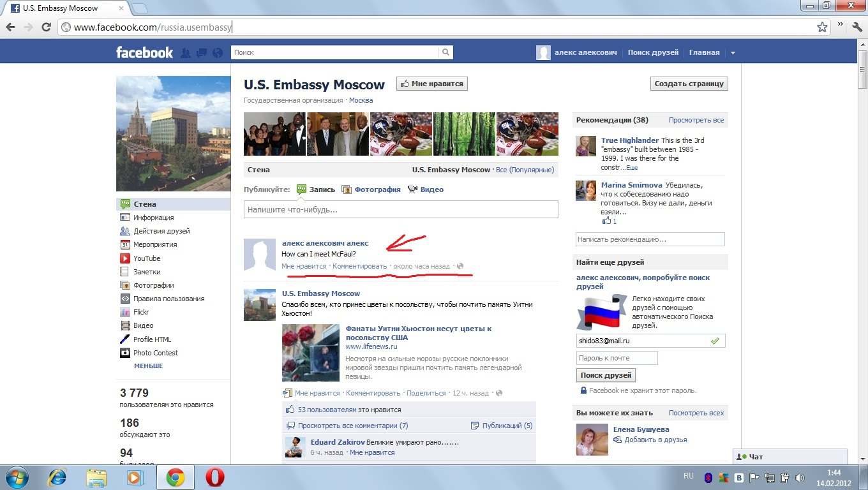Click the Напишите что-нибудь post field
This screenshot has height=490, width=868.
pyautogui.click(x=401, y=209)
